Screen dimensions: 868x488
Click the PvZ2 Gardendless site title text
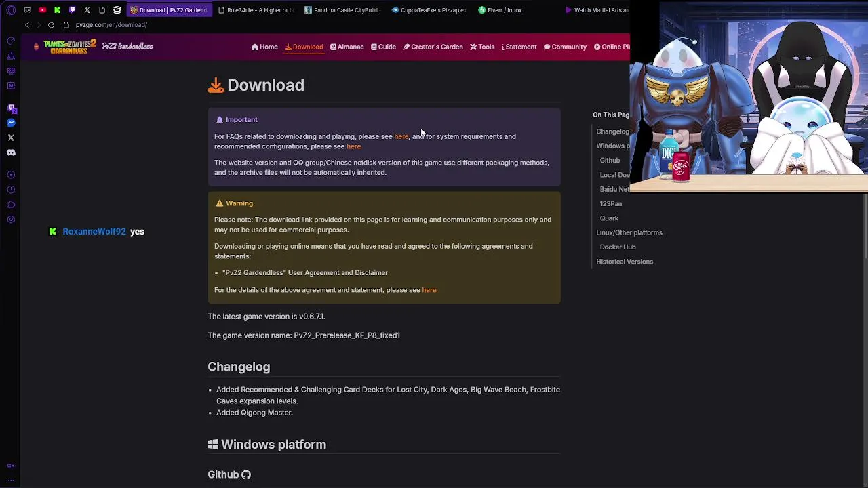coord(127,47)
